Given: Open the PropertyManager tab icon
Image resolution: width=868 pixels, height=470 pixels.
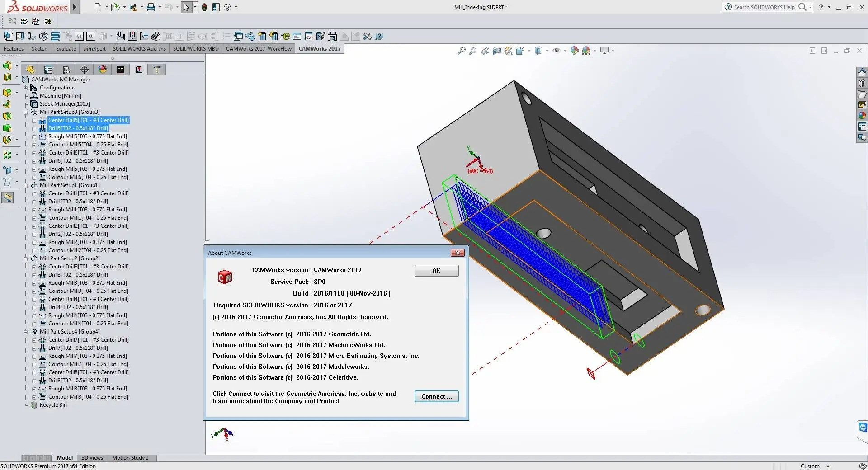Looking at the screenshot, I should click(48, 69).
